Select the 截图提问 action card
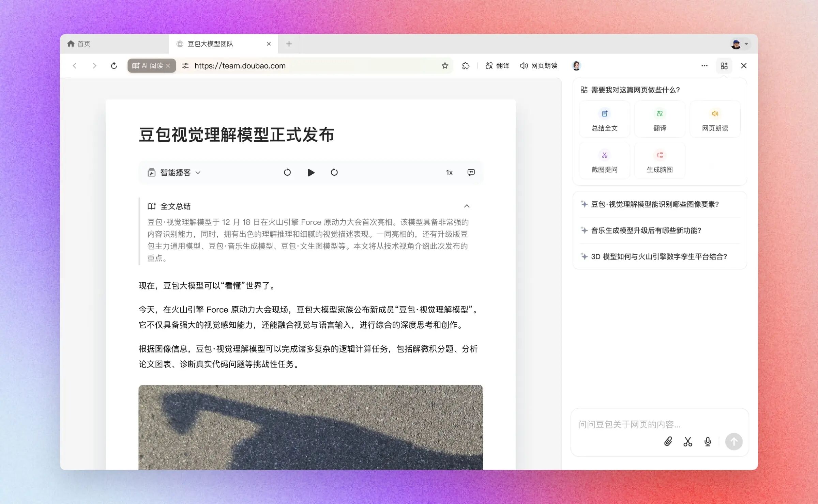Image resolution: width=818 pixels, height=504 pixels. (604, 160)
